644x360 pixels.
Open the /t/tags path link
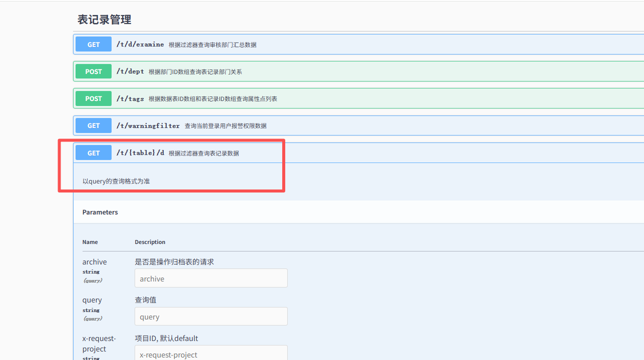(x=130, y=98)
